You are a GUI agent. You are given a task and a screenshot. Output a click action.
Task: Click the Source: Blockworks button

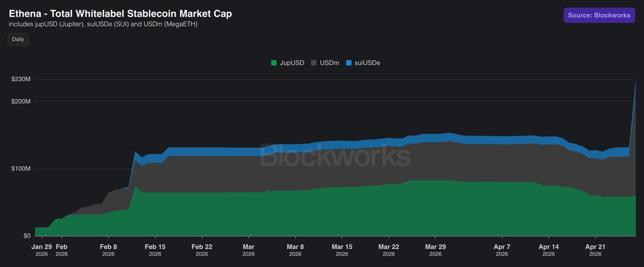pyautogui.click(x=601, y=15)
